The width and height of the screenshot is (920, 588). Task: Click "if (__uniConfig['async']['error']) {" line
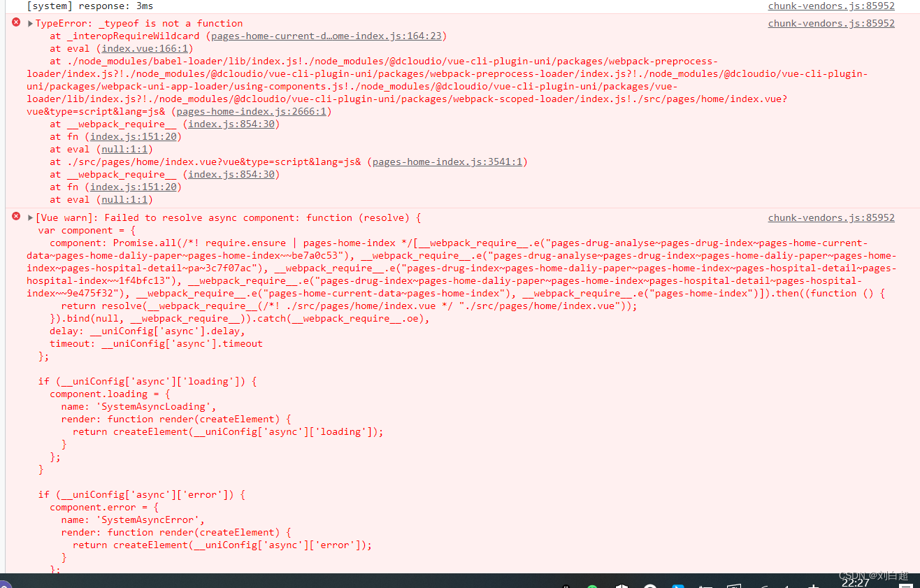point(142,495)
